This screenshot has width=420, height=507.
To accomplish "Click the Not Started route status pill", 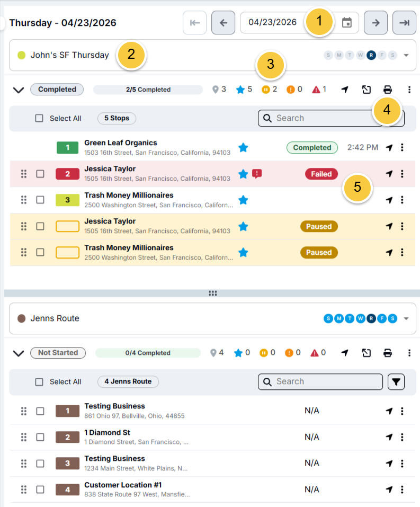I will click(x=58, y=353).
